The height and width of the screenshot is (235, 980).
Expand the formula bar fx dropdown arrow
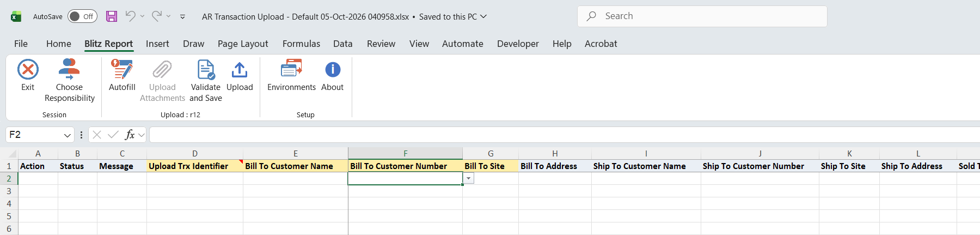click(142, 135)
